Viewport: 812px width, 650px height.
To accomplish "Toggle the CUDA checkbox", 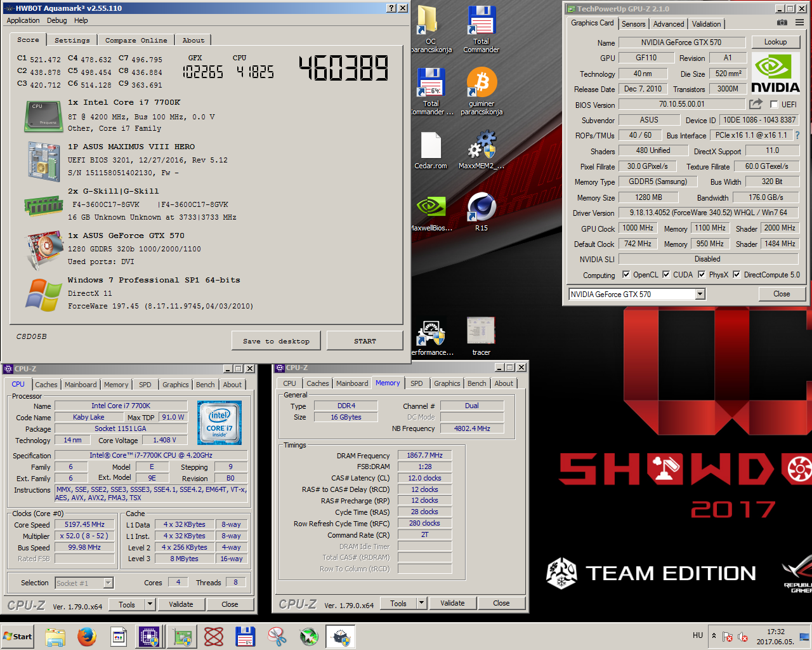I will [x=666, y=275].
